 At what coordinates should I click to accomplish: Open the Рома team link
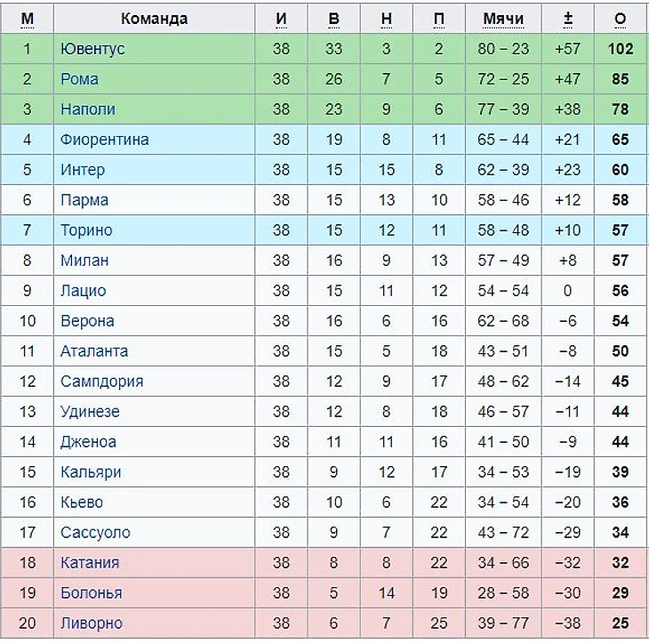(79, 79)
